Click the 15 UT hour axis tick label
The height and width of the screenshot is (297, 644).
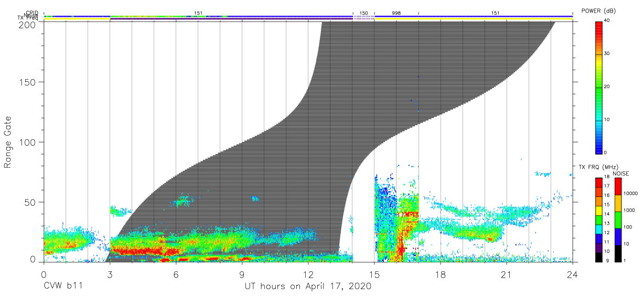tap(374, 273)
